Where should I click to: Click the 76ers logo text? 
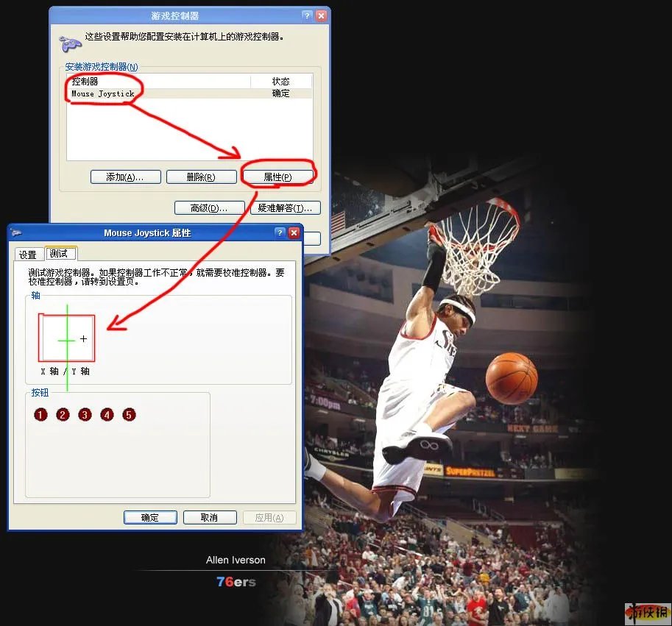click(236, 581)
